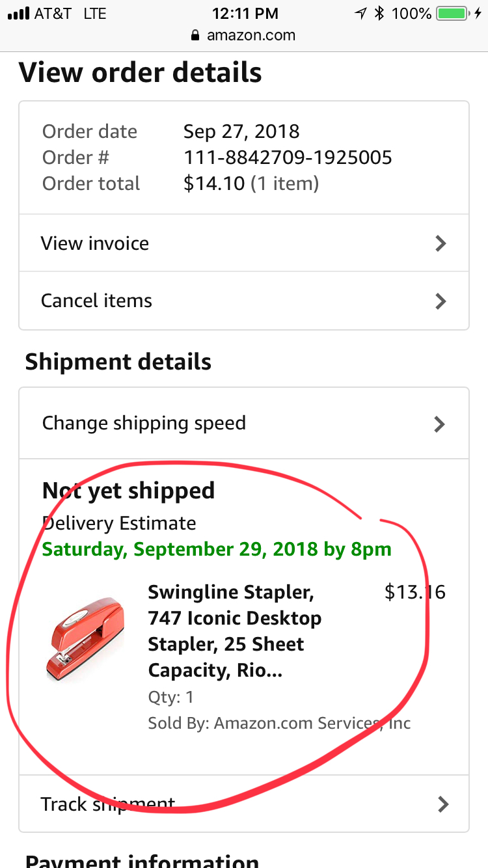488x868 pixels.
Task: Select Change shipping speed option
Action: pyautogui.click(x=144, y=423)
